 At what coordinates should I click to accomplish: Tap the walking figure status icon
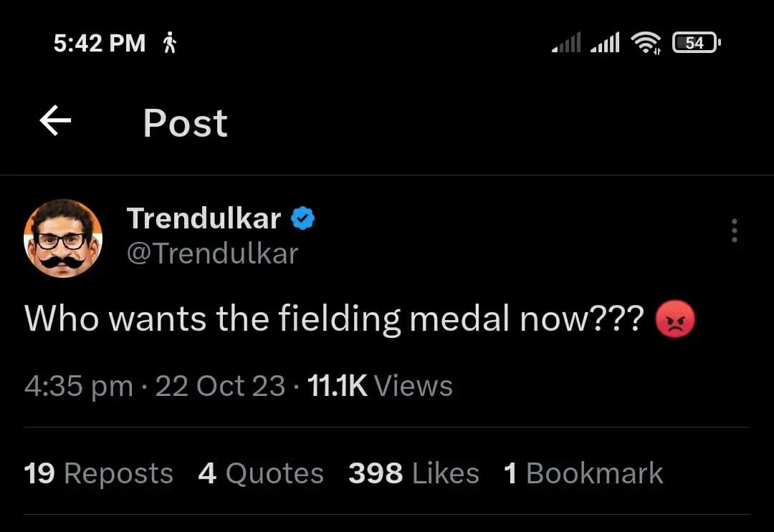click(x=170, y=43)
